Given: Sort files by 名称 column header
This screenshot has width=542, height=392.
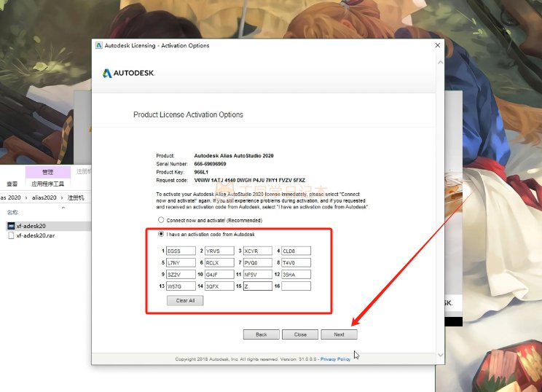Looking at the screenshot, I should click(12, 212).
